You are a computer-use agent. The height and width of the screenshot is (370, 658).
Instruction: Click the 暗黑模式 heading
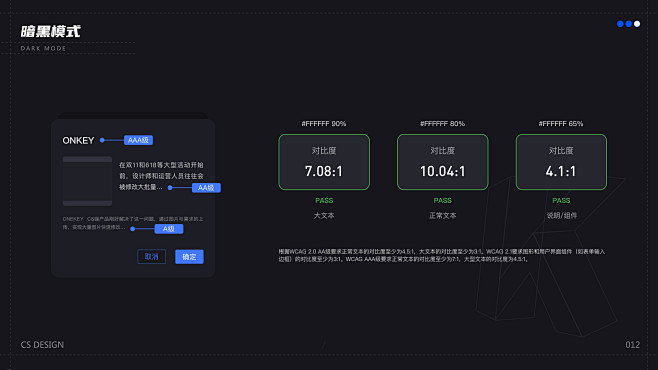point(50,31)
